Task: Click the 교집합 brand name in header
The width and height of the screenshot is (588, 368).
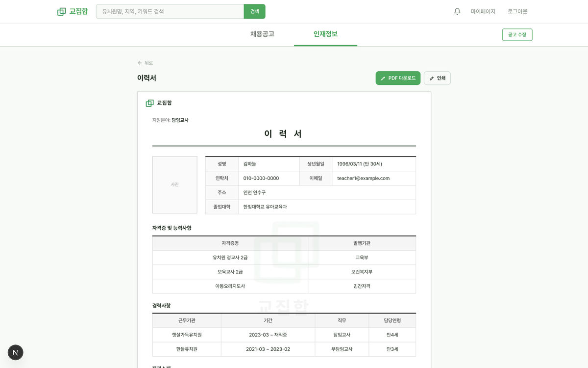Action: [79, 11]
